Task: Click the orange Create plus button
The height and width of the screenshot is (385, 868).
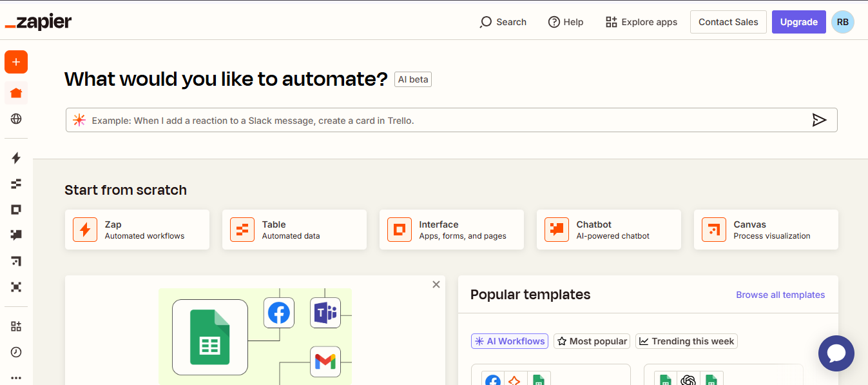Action: tap(16, 62)
